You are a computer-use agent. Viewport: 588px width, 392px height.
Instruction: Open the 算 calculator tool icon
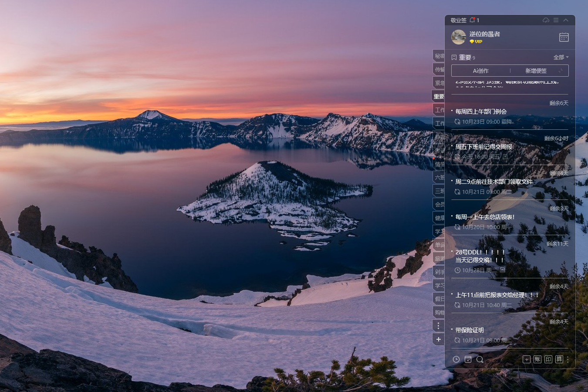(559, 359)
